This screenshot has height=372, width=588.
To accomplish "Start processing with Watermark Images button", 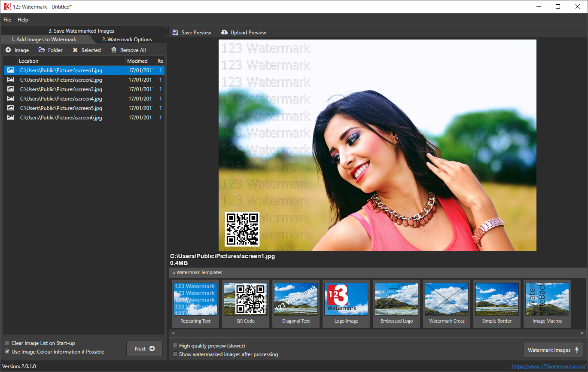I will (x=553, y=350).
